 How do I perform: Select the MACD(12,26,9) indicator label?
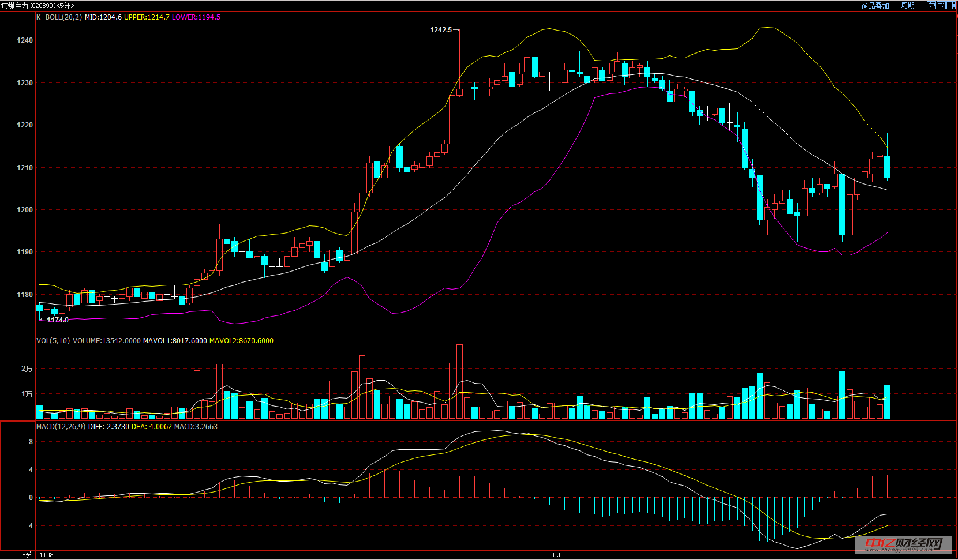point(61,427)
